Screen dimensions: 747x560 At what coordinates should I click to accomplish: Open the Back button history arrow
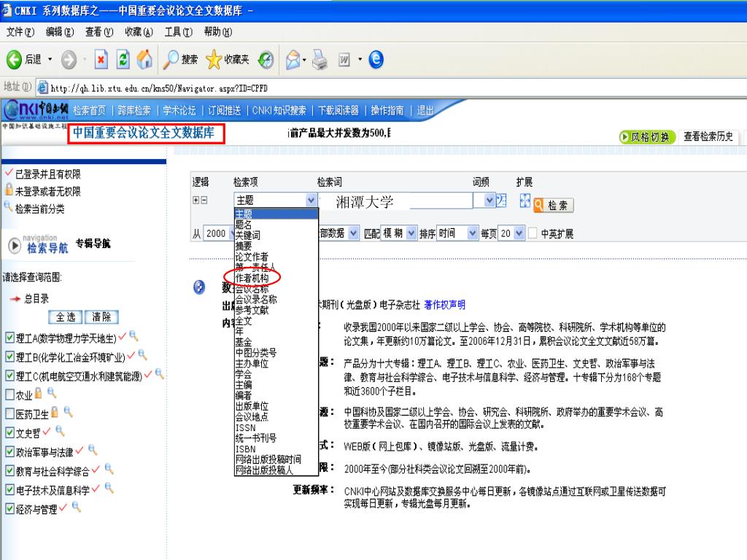coord(50,60)
